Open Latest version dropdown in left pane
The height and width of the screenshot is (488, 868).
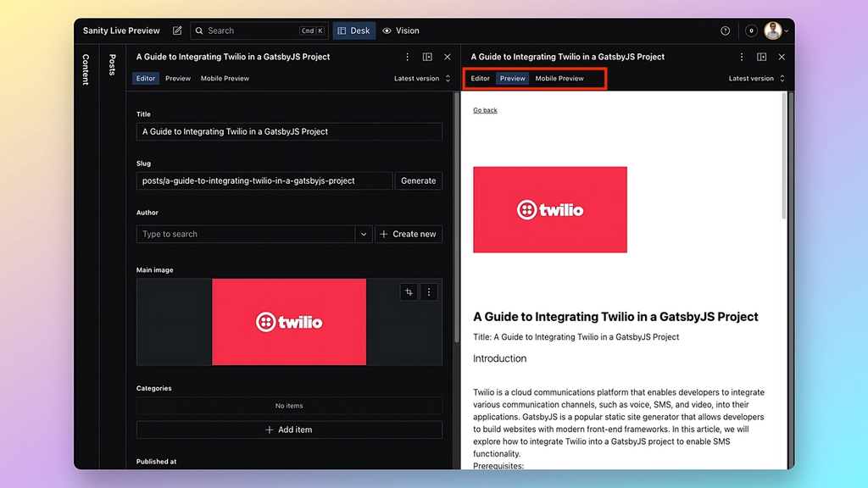click(x=422, y=78)
